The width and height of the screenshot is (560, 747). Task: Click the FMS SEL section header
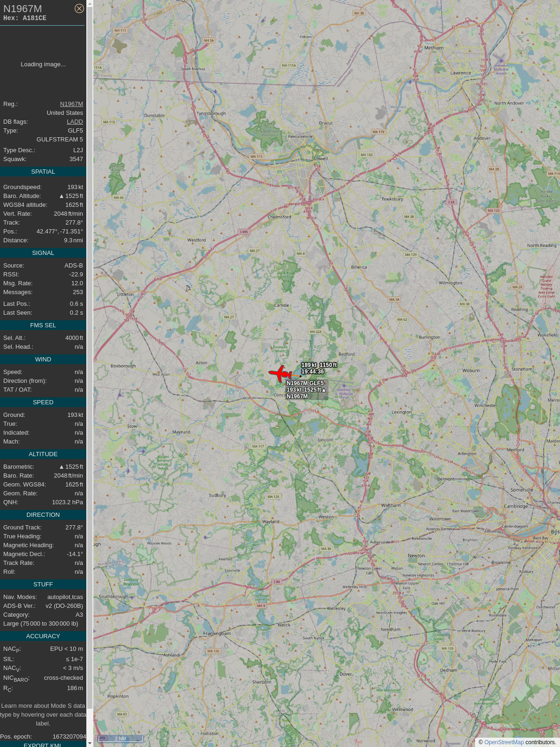coord(43,325)
